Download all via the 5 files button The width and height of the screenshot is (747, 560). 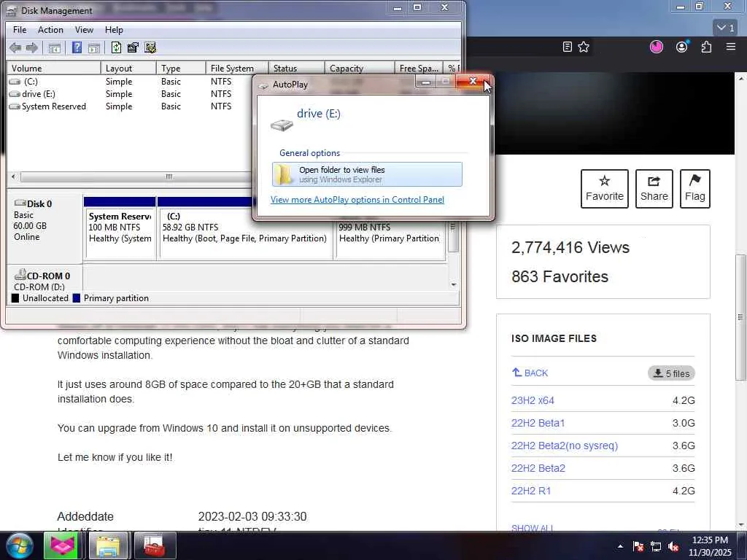point(671,373)
